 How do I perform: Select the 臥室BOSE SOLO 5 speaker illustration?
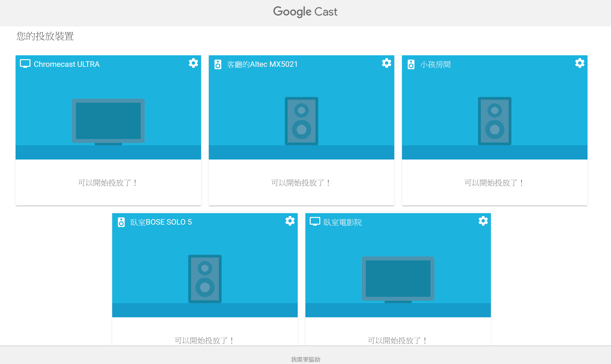pos(205,279)
